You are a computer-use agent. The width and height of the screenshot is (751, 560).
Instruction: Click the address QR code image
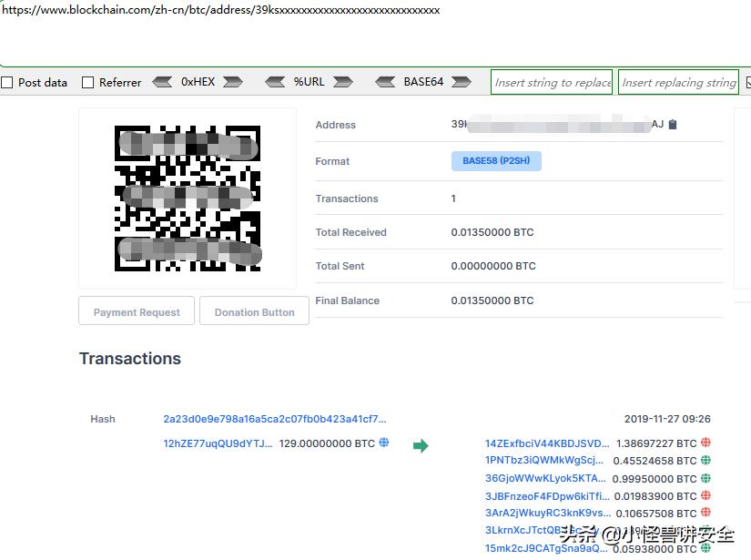[188, 199]
